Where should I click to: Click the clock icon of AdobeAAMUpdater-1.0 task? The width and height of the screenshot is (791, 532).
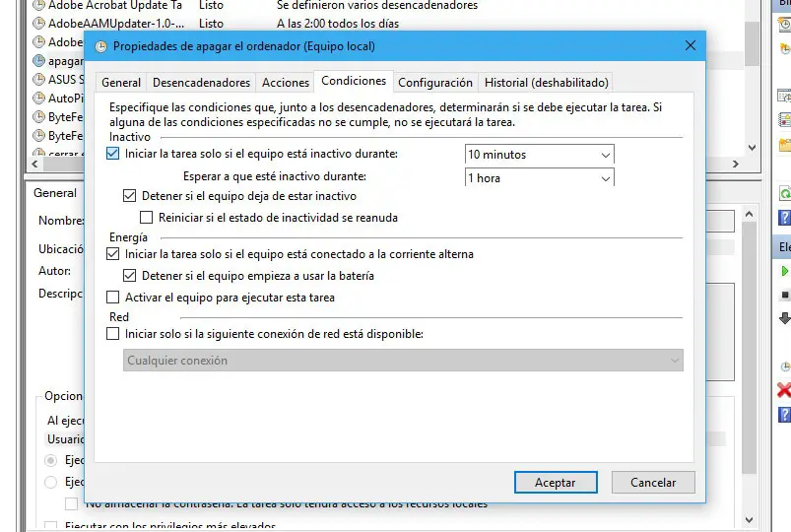click(38, 24)
